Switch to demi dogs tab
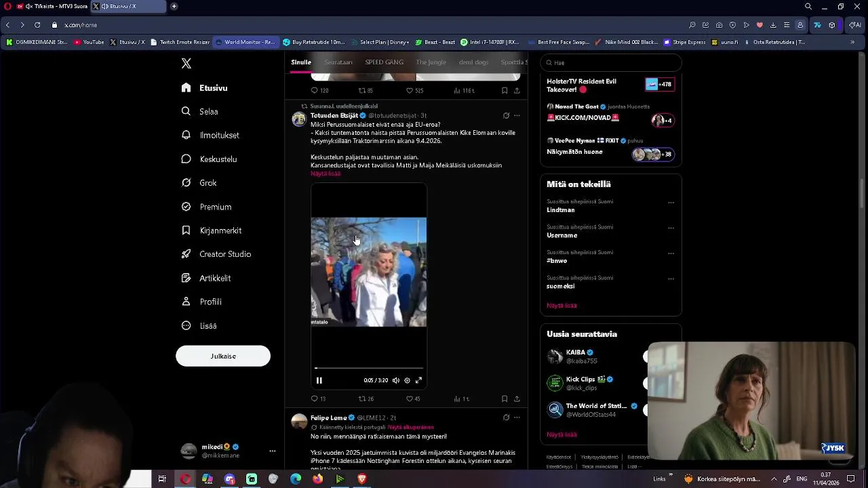 click(x=473, y=62)
